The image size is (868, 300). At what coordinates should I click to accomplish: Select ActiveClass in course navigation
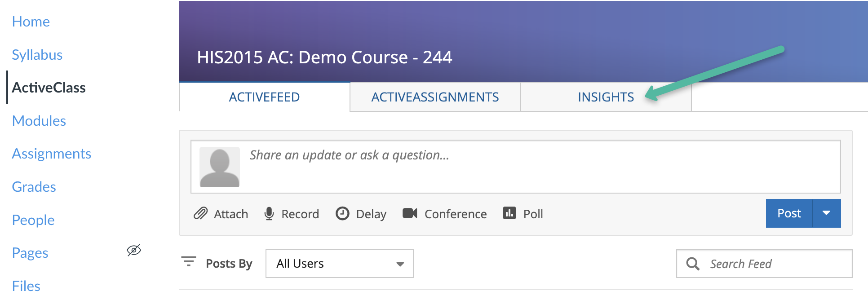[49, 88]
